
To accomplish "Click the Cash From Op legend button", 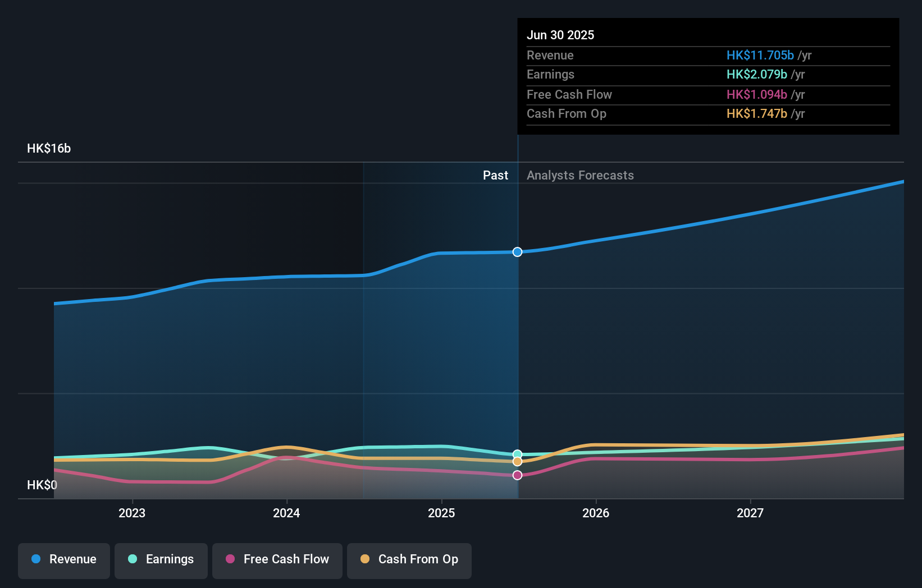I will coord(409,560).
